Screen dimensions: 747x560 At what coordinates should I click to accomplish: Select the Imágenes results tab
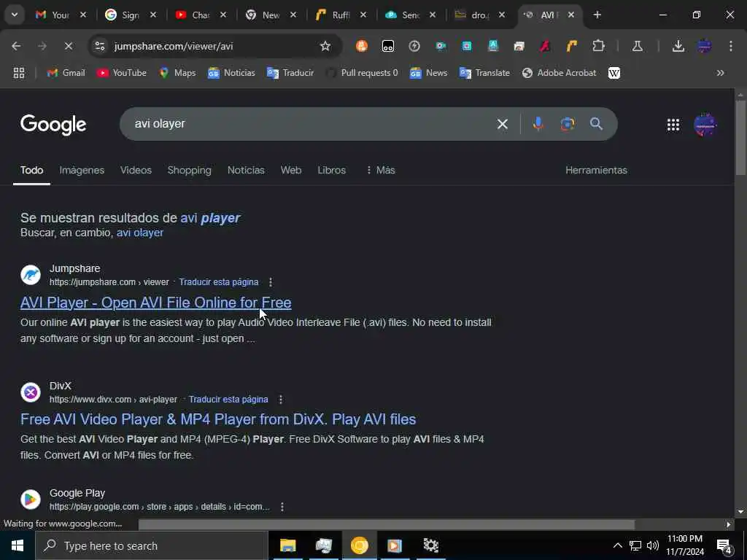coord(82,170)
